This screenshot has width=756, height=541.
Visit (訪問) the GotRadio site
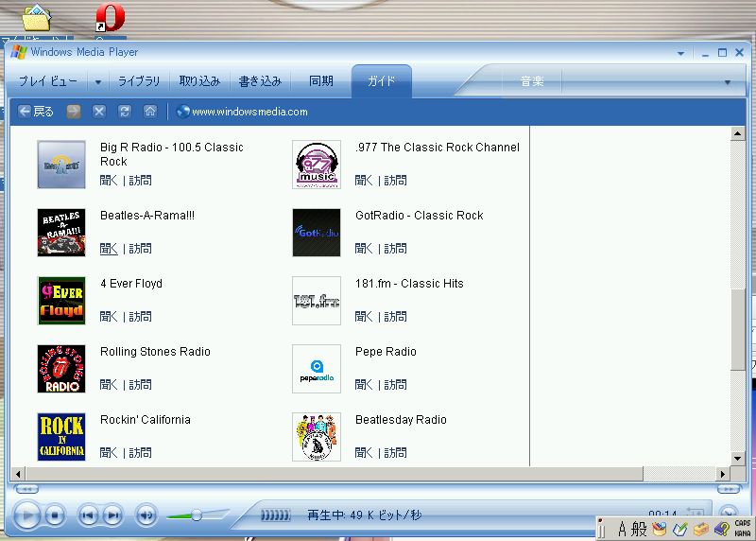point(395,249)
